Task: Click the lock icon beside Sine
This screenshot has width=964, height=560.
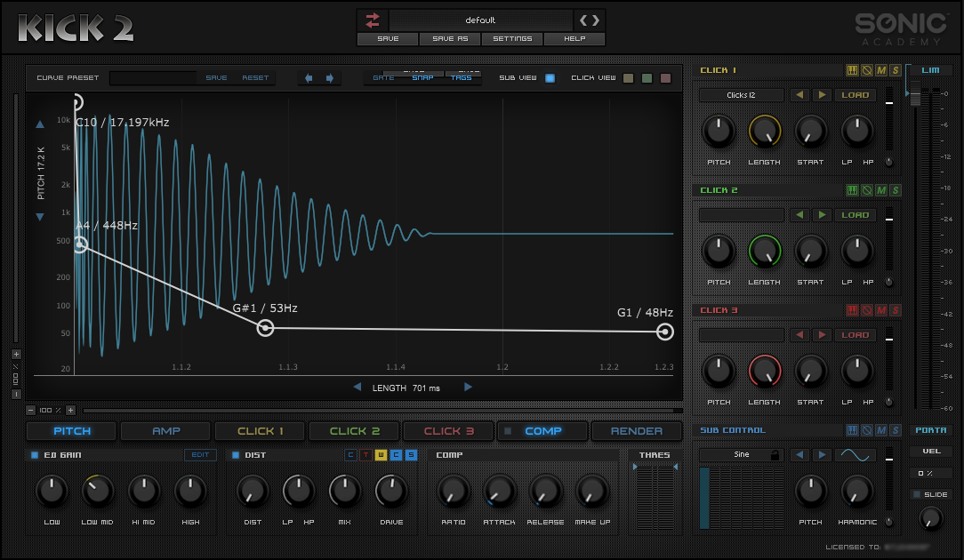Action: [x=775, y=455]
